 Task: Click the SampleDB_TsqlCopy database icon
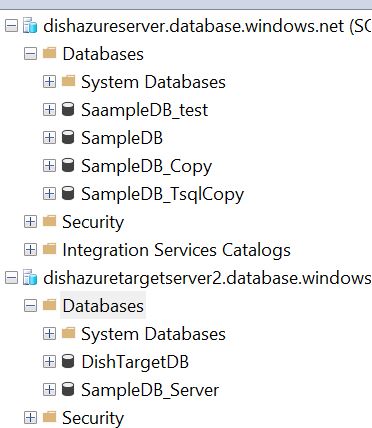coord(68,194)
